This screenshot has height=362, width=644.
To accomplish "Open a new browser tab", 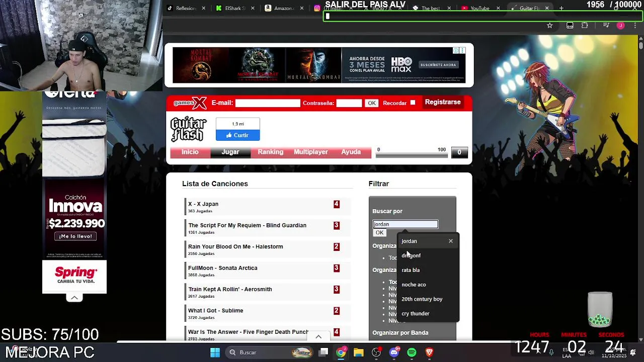I will tap(561, 8).
